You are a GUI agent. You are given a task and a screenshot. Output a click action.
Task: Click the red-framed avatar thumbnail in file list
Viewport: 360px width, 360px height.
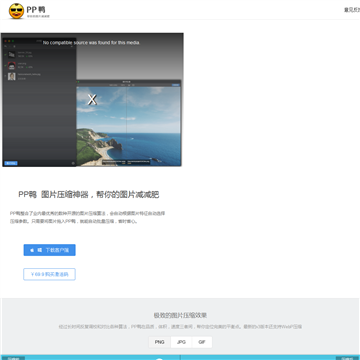click(12, 65)
